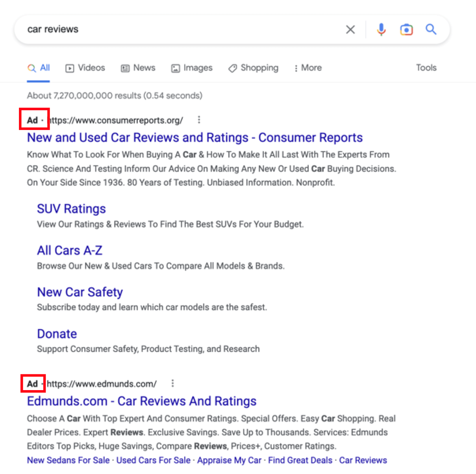Open 'New and Used Car Reviews and Ratings' result
This screenshot has width=476, height=474.
[x=195, y=137]
